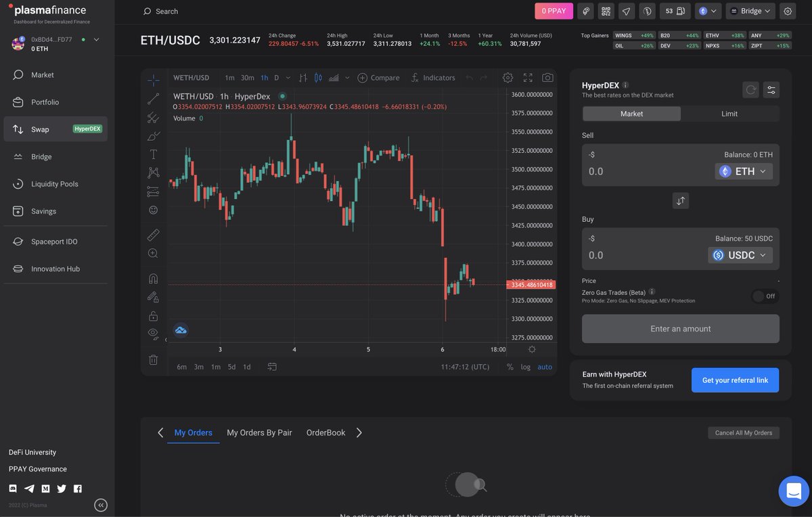Screen dimensions: 812x517
Task: Open Liquidity Pools in sidebar
Action: point(55,184)
